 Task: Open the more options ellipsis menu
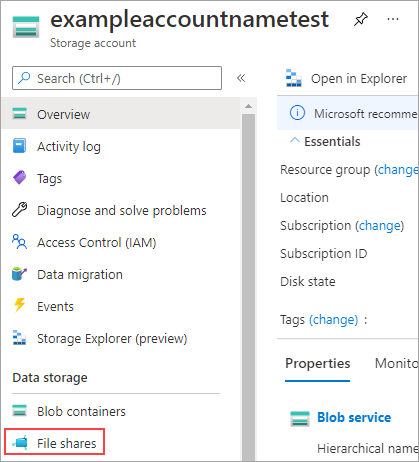point(393,19)
